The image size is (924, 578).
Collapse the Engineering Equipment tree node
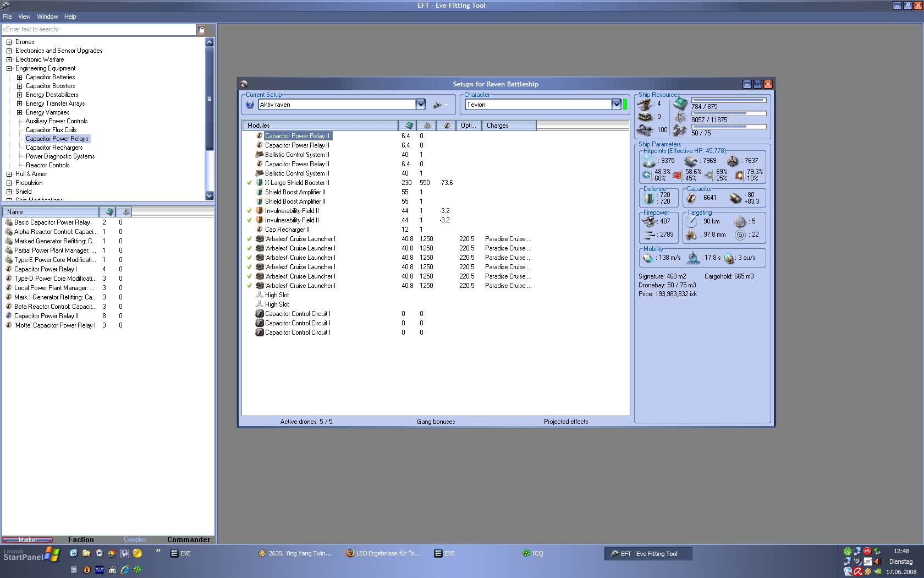(x=9, y=68)
